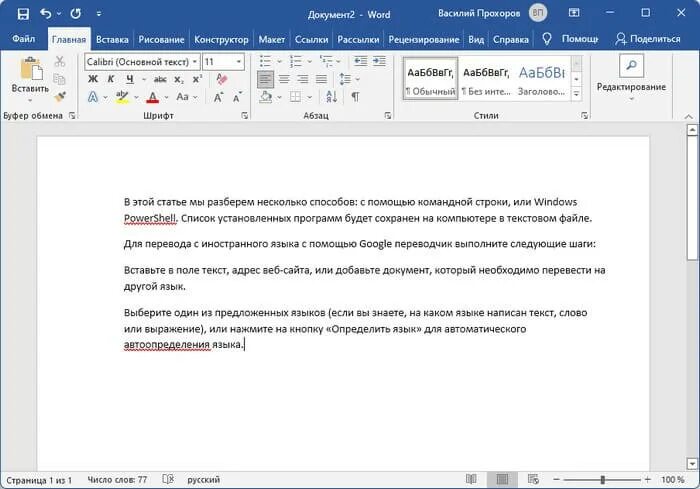This screenshot has height=489, width=700.
Task: Click Вставить paste label button
Action: point(30,88)
